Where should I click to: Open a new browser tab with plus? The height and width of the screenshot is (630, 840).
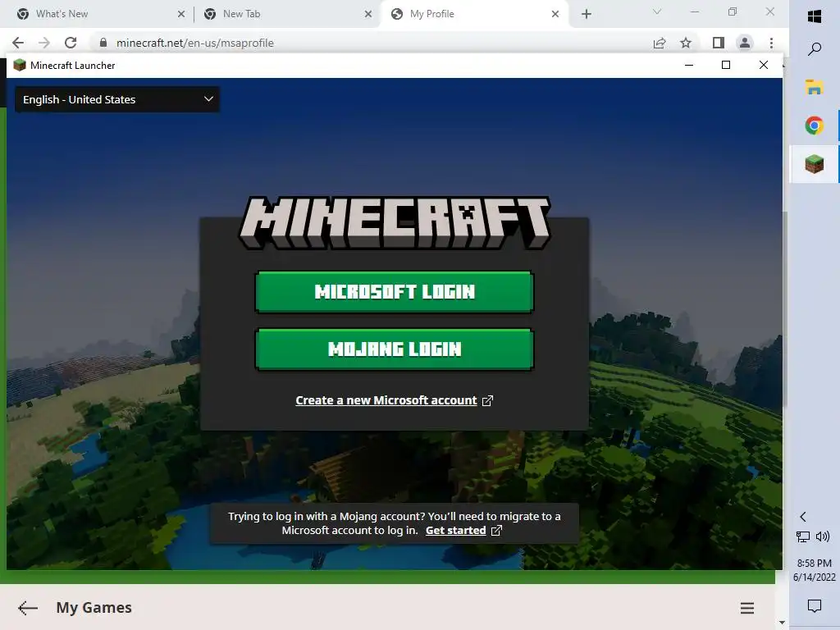tap(587, 14)
